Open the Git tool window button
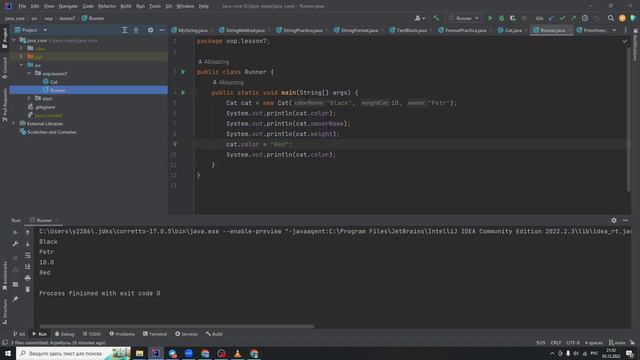The image size is (640, 360). [19, 334]
